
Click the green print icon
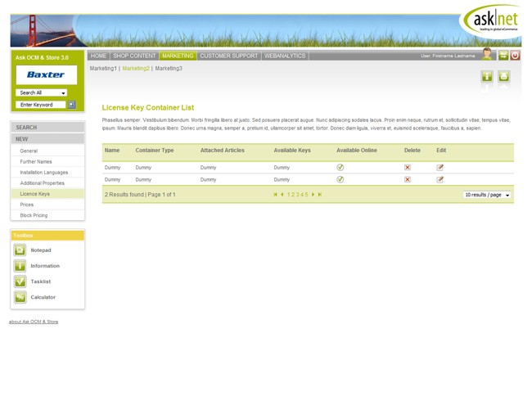tap(504, 76)
